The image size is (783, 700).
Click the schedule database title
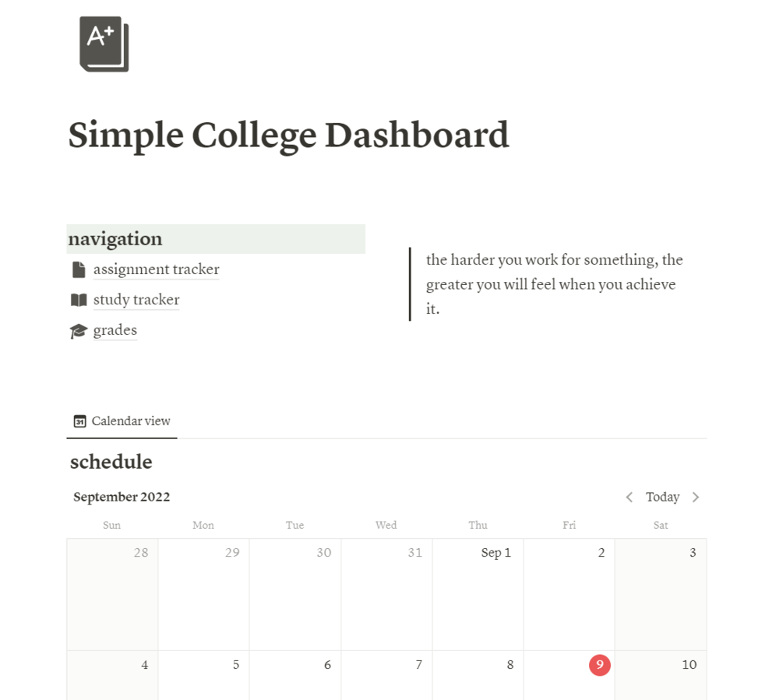111,462
